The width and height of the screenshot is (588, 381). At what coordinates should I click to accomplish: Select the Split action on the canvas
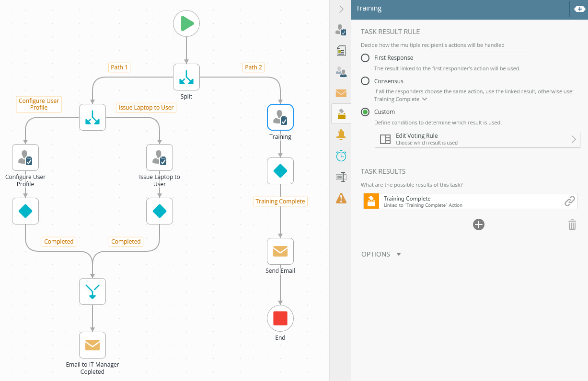tap(186, 77)
